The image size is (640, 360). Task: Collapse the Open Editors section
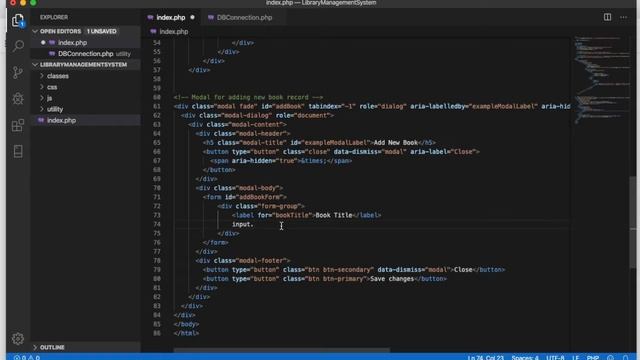click(x=35, y=31)
